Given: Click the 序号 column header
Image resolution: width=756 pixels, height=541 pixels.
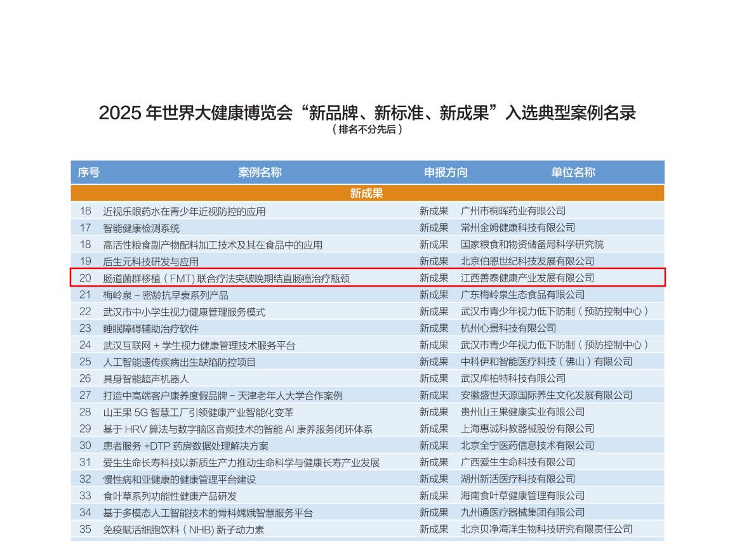Looking at the screenshot, I should coord(89,173).
